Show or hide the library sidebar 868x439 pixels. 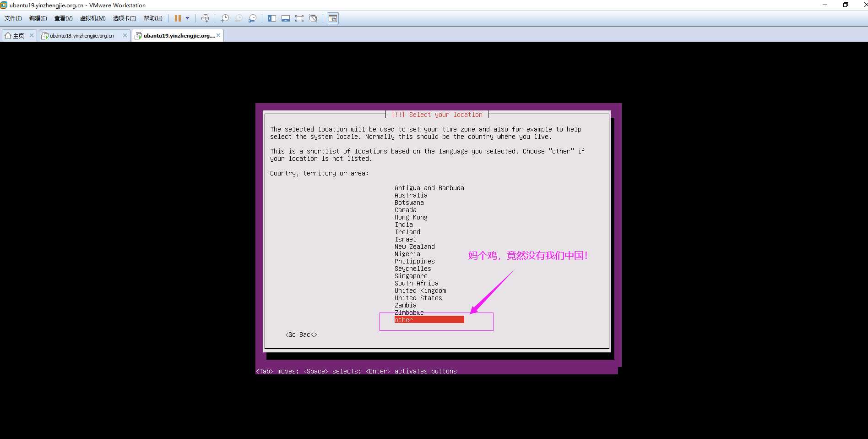(x=272, y=18)
